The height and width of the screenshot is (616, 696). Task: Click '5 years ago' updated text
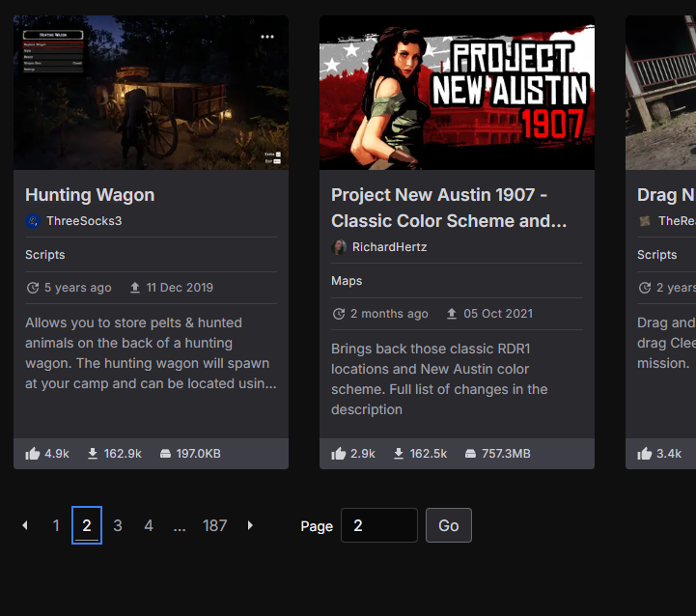77,288
